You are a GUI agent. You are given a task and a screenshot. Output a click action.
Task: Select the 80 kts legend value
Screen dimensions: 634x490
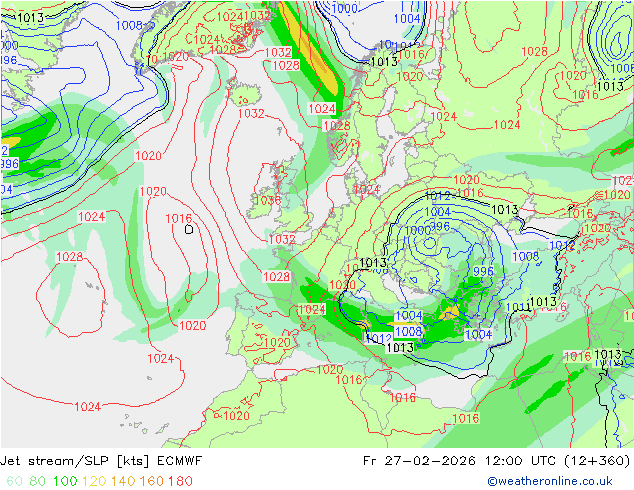(x=38, y=481)
